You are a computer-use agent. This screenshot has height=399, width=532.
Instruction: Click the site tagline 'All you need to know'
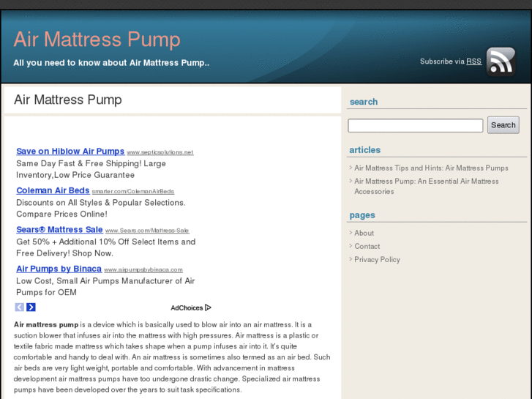(111, 63)
